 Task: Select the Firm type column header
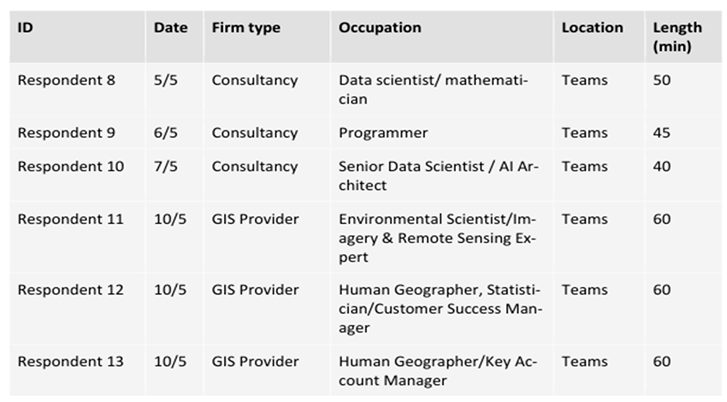point(246,28)
